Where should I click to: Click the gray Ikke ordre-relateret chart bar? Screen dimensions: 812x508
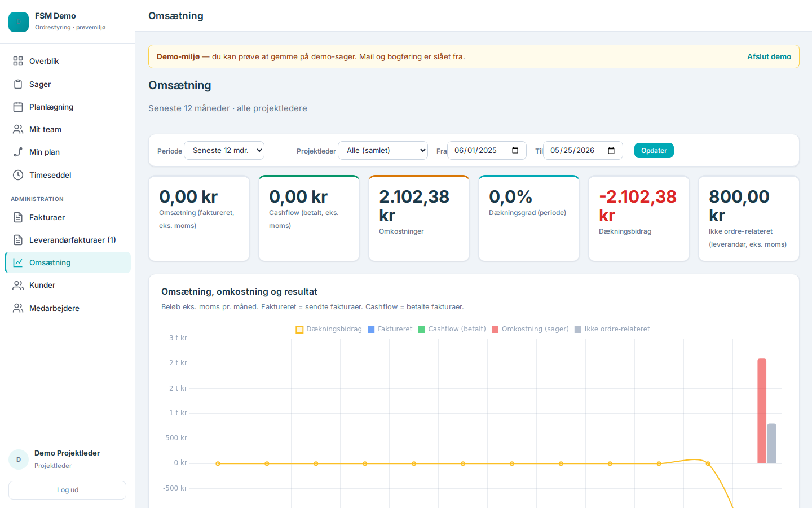(772, 444)
